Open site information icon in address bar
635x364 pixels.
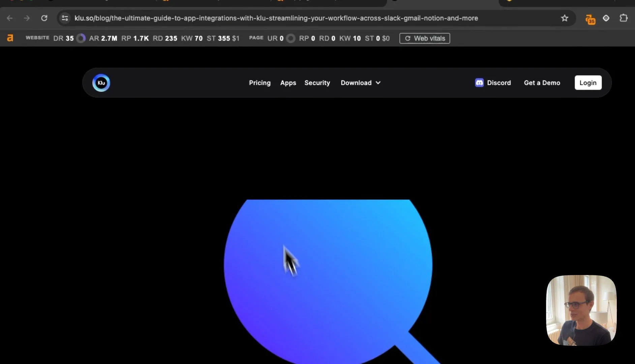(65, 18)
